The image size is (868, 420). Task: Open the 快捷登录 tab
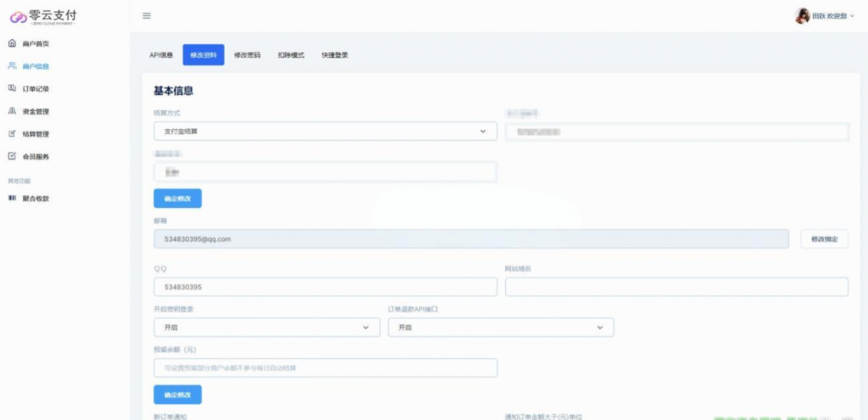pyautogui.click(x=334, y=55)
